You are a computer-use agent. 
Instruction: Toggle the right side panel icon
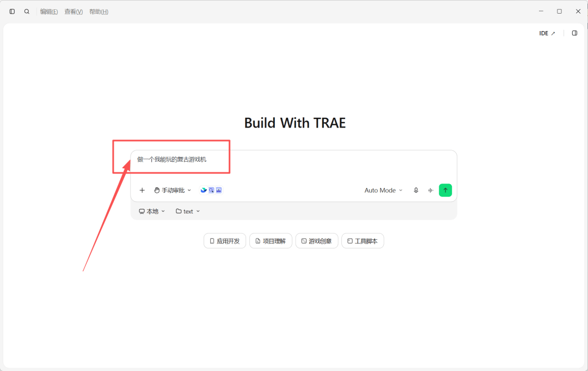(x=574, y=33)
